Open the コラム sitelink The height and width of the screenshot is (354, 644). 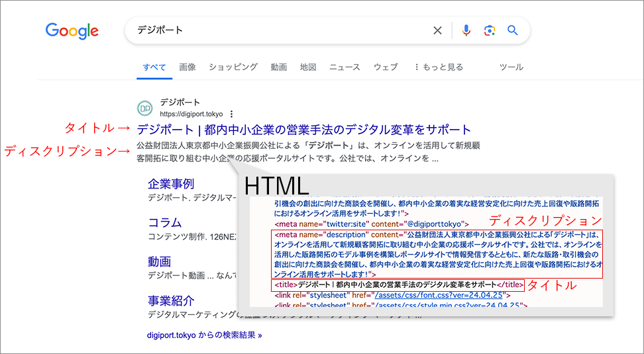(165, 222)
